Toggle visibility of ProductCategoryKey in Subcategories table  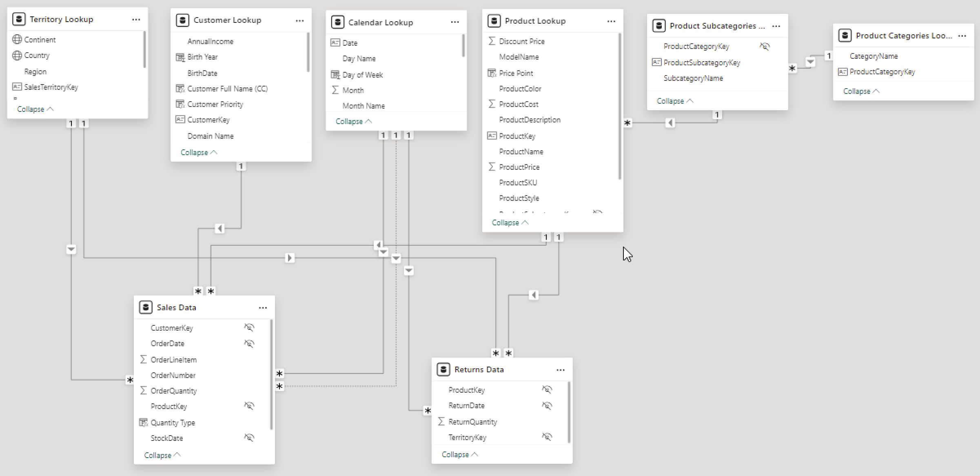(x=765, y=46)
